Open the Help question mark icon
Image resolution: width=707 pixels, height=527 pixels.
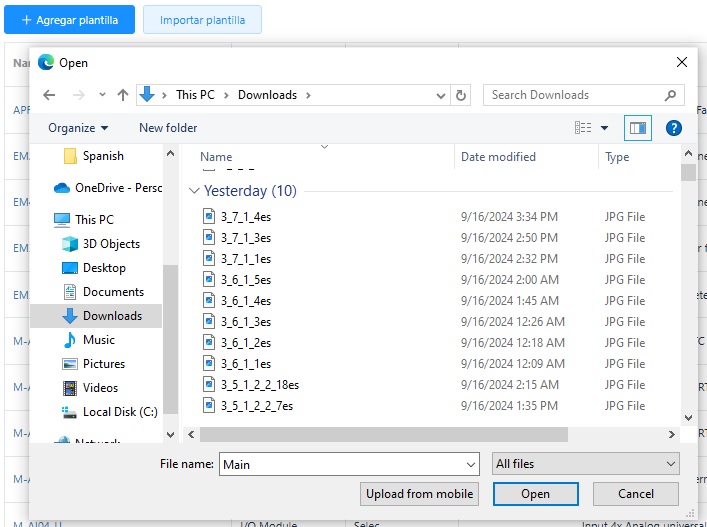(x=673, y=128)
